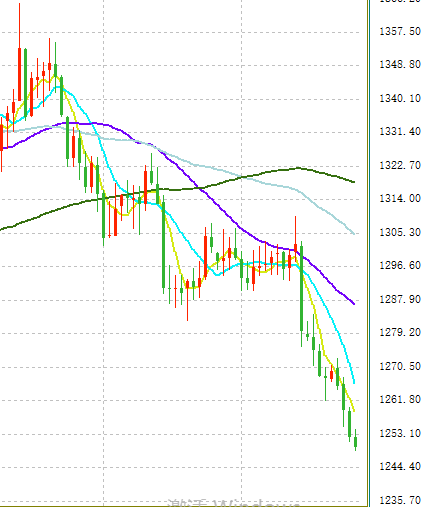
Task: Click the 1270.50 price axis label
Action: (x=400, y=367)
